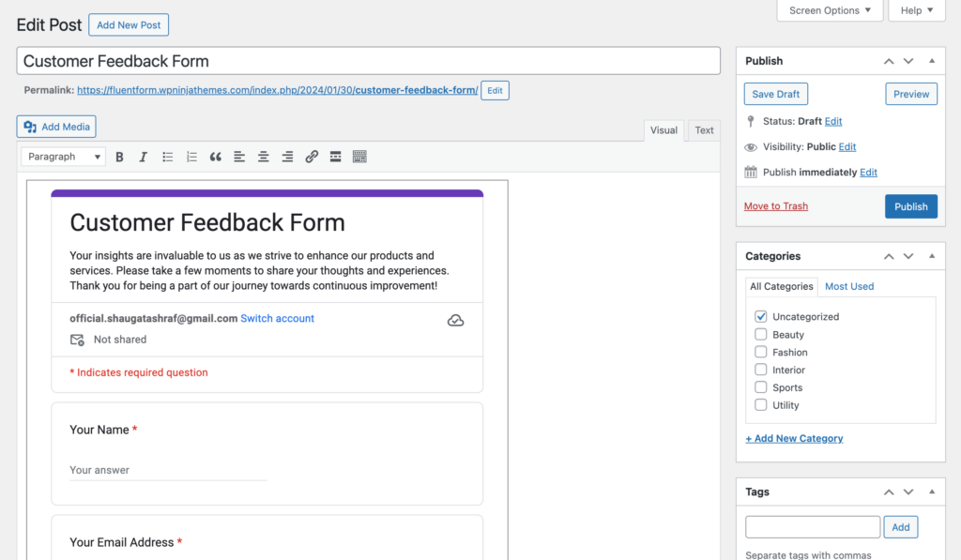Collapse the Categories panel
The height and width of the screenshot is (560, 961).
pyautogui.click(x=932, y=256)
